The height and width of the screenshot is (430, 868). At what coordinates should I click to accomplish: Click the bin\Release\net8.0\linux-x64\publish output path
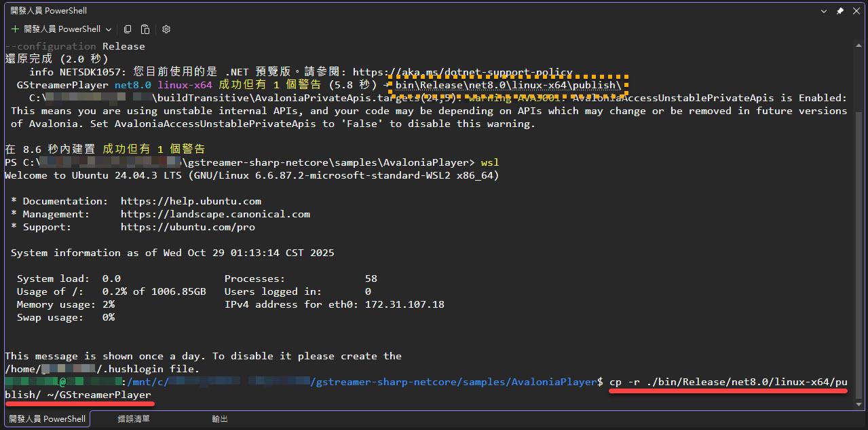point(508,86)
